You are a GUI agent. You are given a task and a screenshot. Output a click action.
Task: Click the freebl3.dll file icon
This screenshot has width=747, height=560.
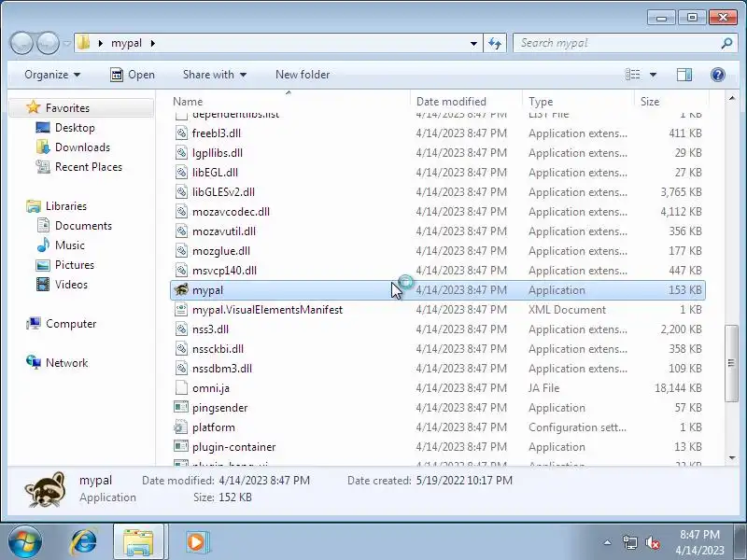pyautogui.click(x=181, y=133)
